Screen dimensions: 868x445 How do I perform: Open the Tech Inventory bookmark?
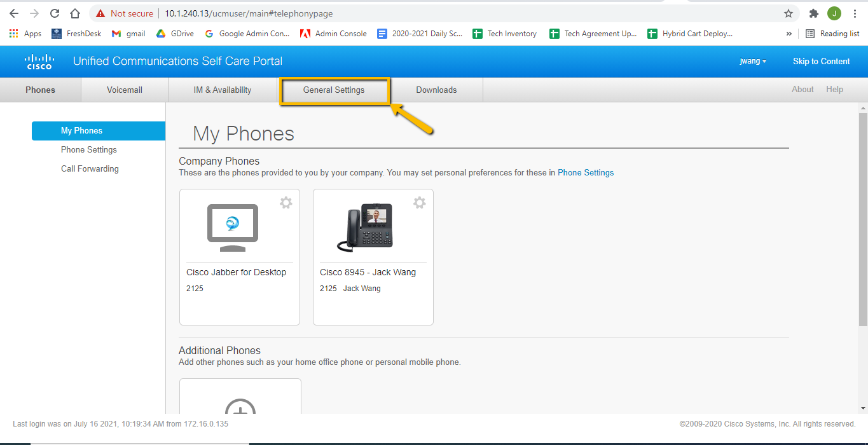click(x=505, y=34)
